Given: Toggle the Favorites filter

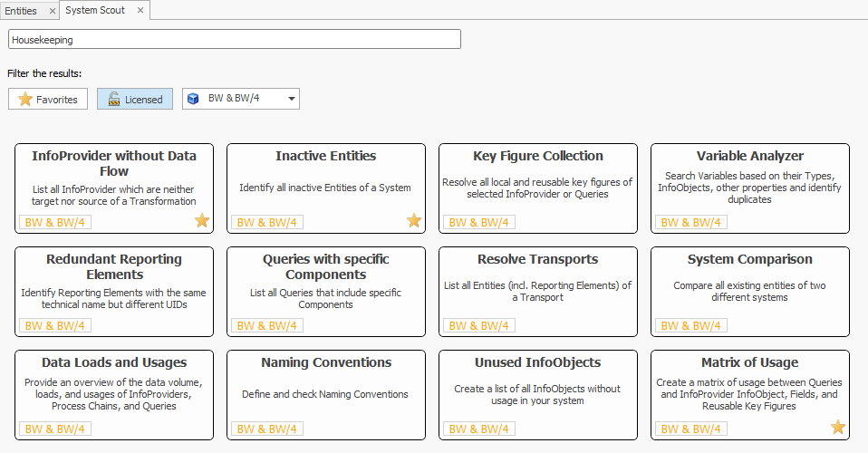Looking at the screenshot, I should point(48,99).
